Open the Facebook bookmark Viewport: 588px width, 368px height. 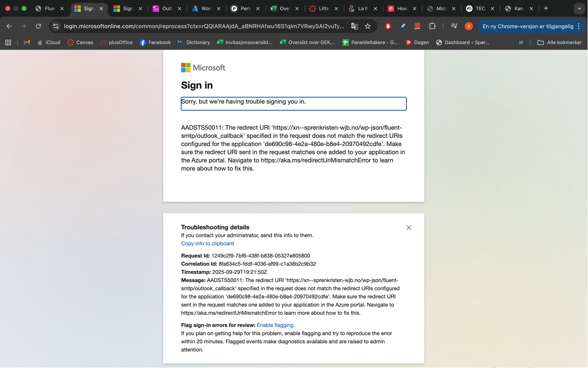tap(155, 42)
